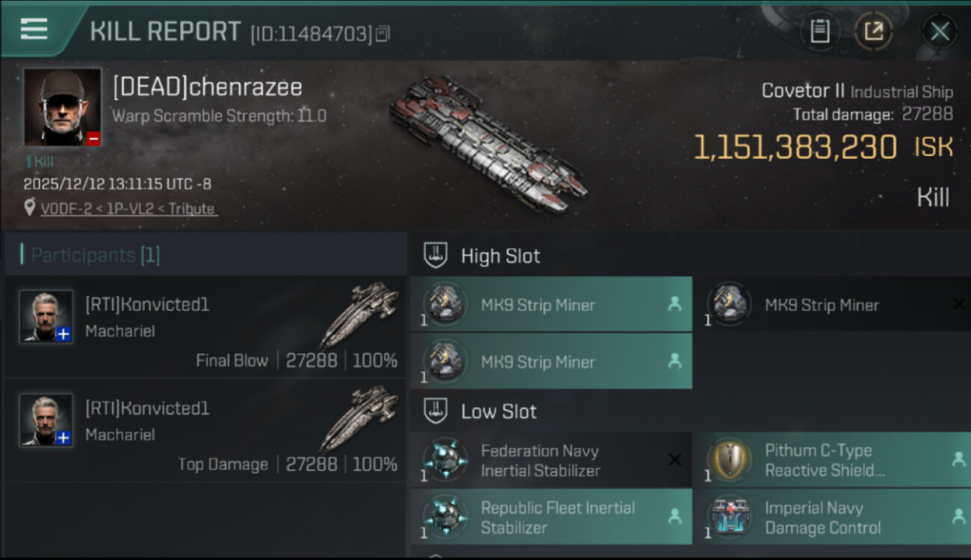The image size is (971, 560).
Task: Open the hamburger menu icon
Action: point(34,29)
